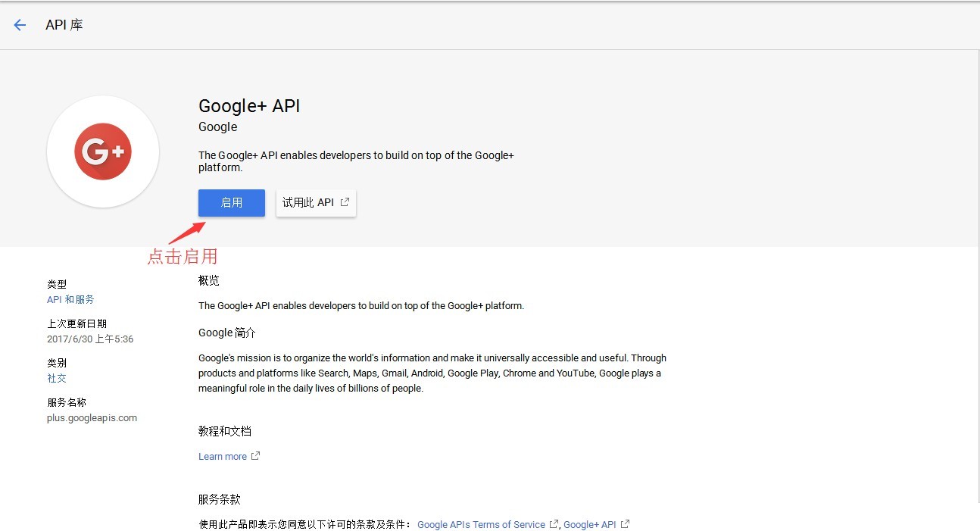Click the Google 简介 heading

click(227, 333)
